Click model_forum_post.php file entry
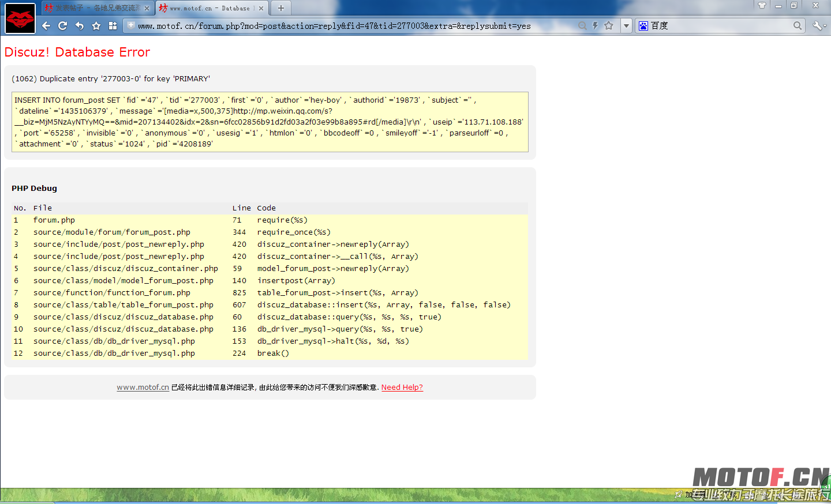This screenshot has width=831, height=504. [x=123, y=281]
